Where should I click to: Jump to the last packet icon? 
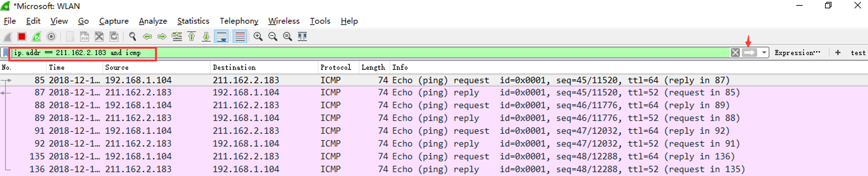coord(206,36)
